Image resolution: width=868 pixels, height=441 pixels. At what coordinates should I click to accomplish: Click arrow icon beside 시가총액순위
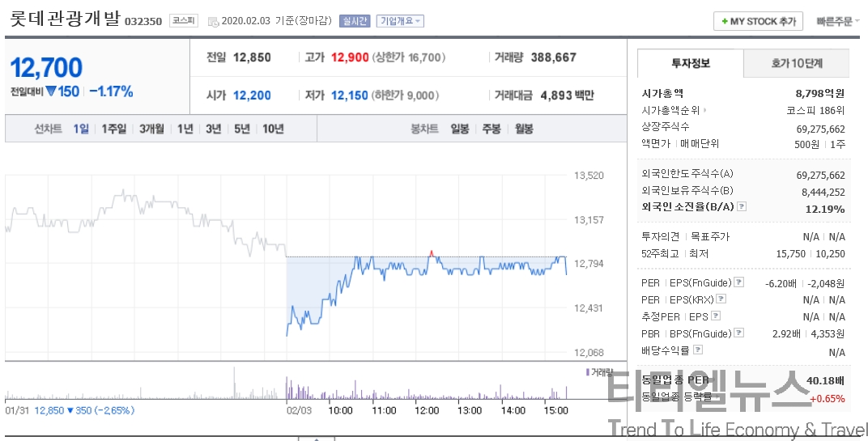(x=704, y=111)
